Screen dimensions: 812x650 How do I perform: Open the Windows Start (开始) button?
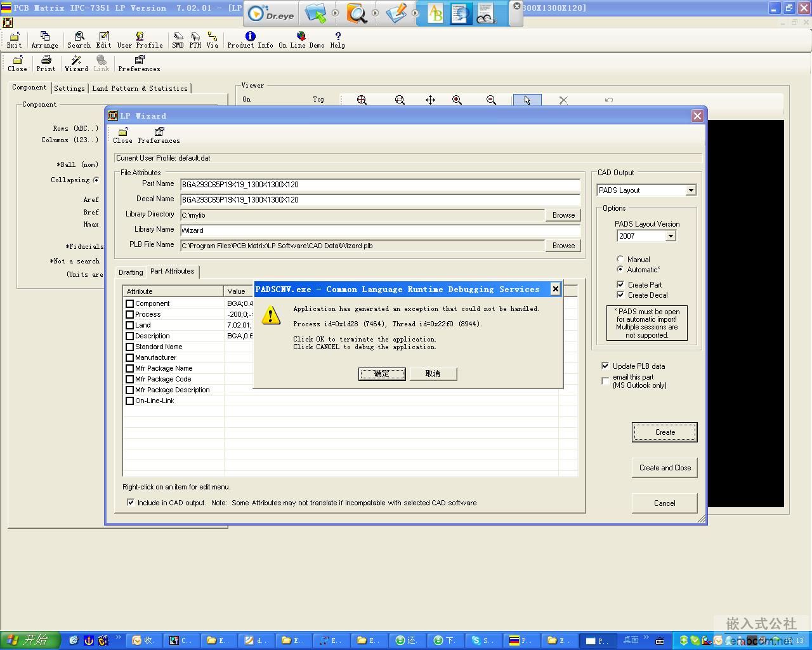[30, 640]
